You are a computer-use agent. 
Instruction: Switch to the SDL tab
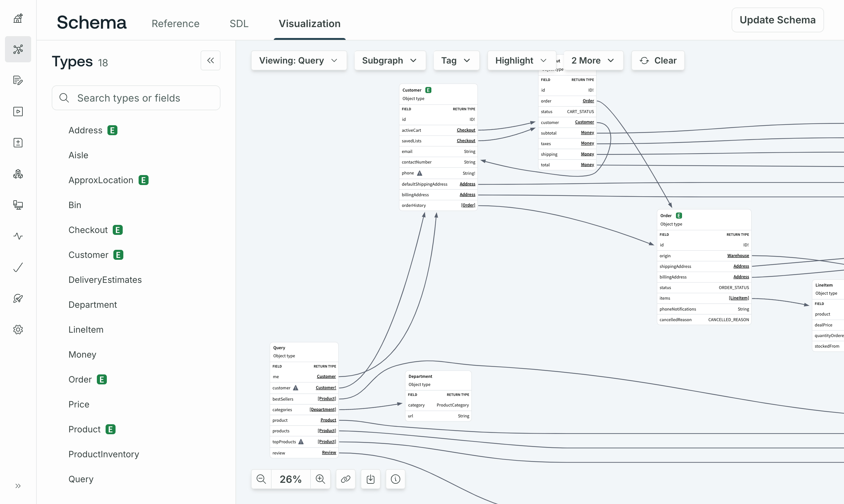point(239,23)
